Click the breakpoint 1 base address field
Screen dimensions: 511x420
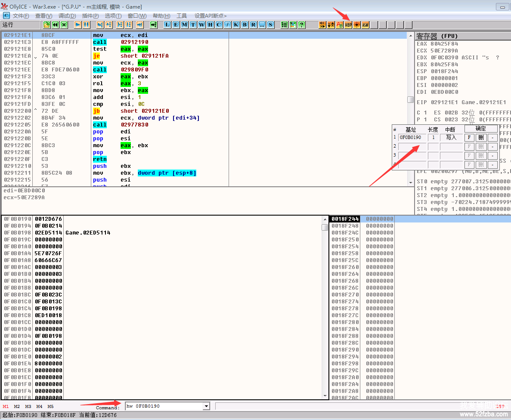tap(412, 138)
